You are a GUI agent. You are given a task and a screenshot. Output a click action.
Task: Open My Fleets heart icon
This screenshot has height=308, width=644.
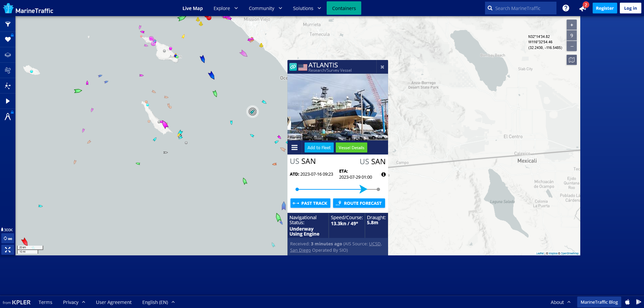(x=8, y=40)
